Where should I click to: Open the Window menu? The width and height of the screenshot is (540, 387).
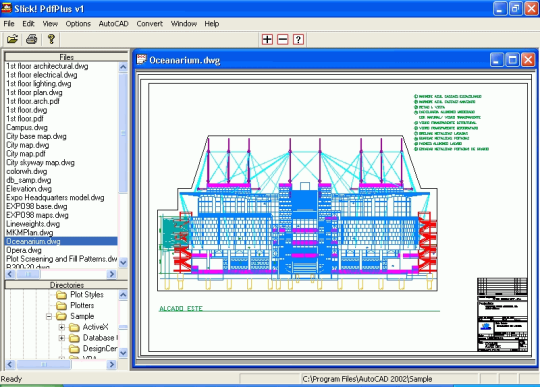tap(184, 24)
